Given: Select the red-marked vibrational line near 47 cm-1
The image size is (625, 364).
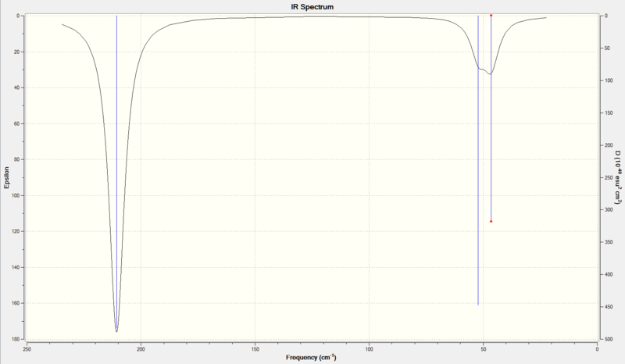Looking at the screenshot, I should pyautogui.click(x=491, y=118).
